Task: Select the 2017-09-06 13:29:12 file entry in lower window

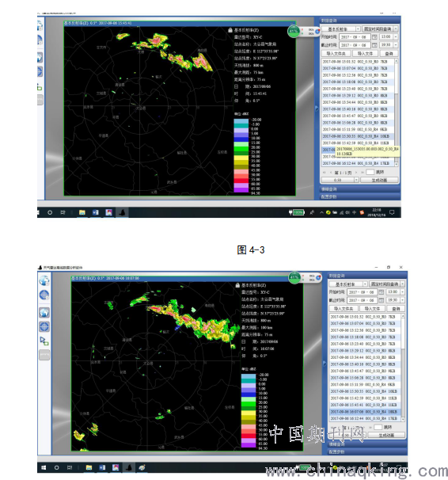Action: tap(365, 351)
